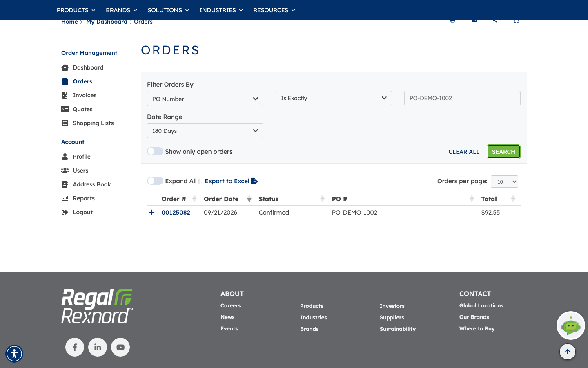Open the accessibility options widget
The height and width of the screenshot is (368, 588).
click(14, 354)
